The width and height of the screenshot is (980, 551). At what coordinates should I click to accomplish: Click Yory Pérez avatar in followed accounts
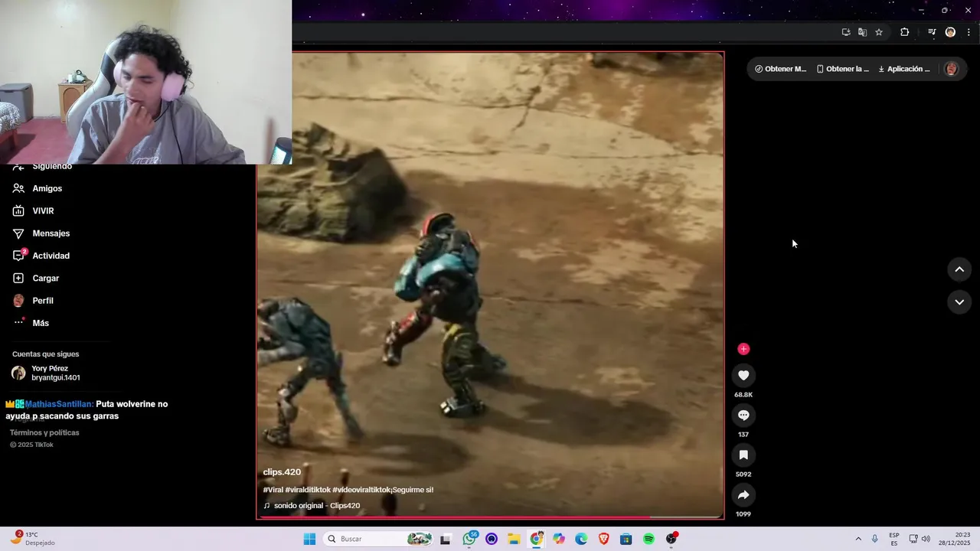point(18,373)
